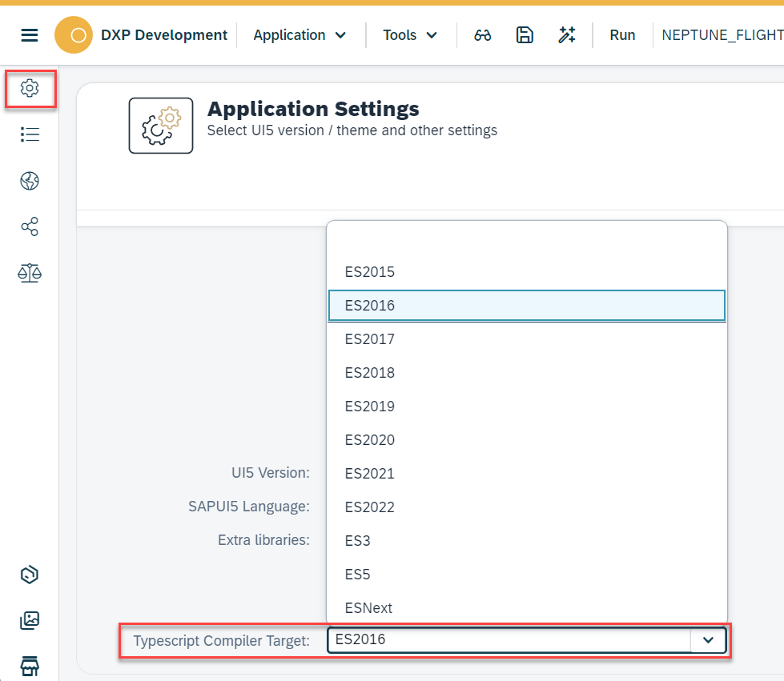Click the orange DXP Development logo
Viewport: 784px width, 681px height.
[74, 35]
